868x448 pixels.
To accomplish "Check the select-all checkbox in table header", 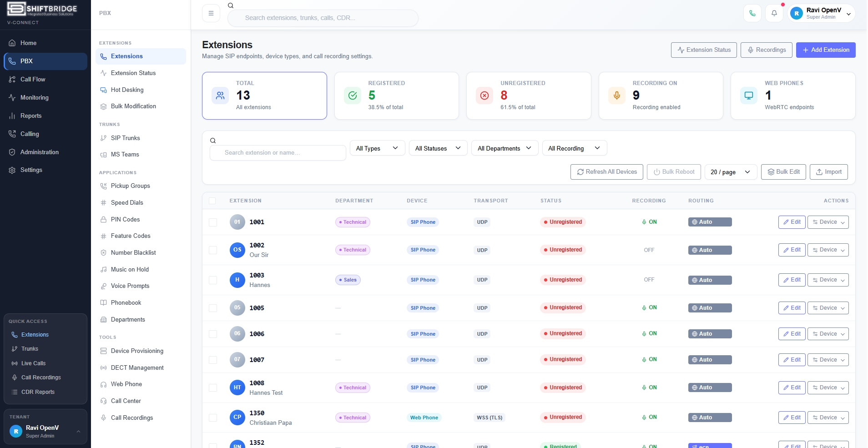I will pos(212,201).
